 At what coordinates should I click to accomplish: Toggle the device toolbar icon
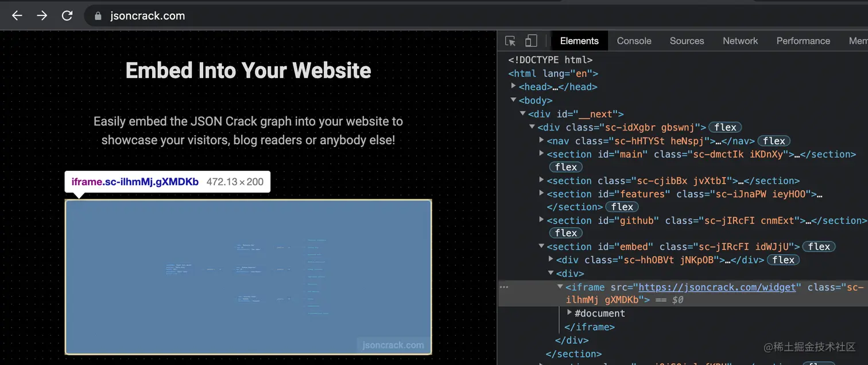pos(531,41)
